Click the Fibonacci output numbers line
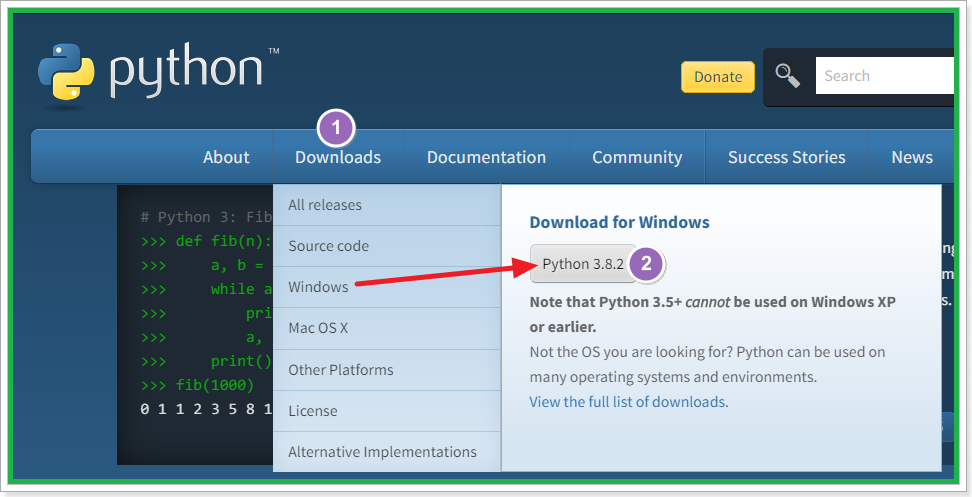This screenshot has width=972, height=497. 206,409
